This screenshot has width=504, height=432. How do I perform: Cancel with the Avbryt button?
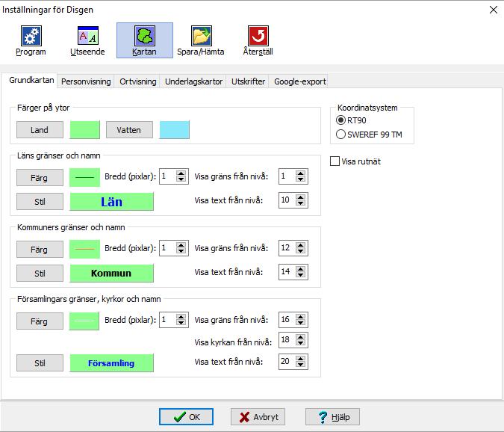click(258, 417)
